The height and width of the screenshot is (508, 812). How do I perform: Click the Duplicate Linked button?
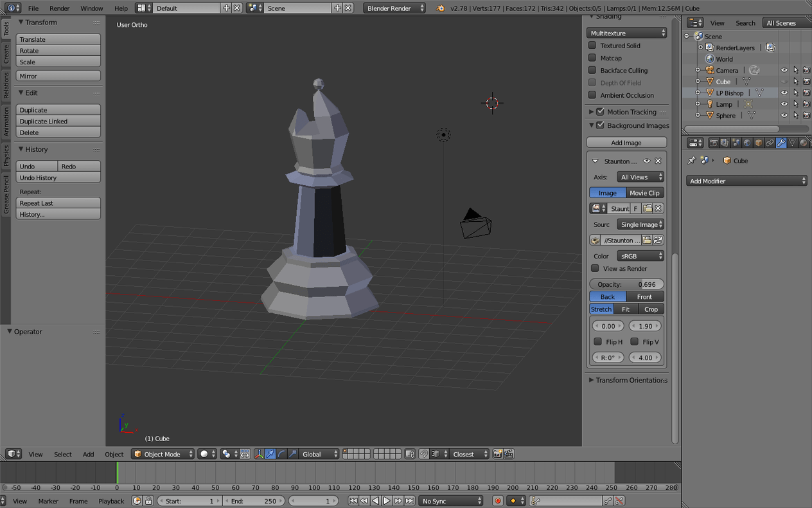(58, 121)
